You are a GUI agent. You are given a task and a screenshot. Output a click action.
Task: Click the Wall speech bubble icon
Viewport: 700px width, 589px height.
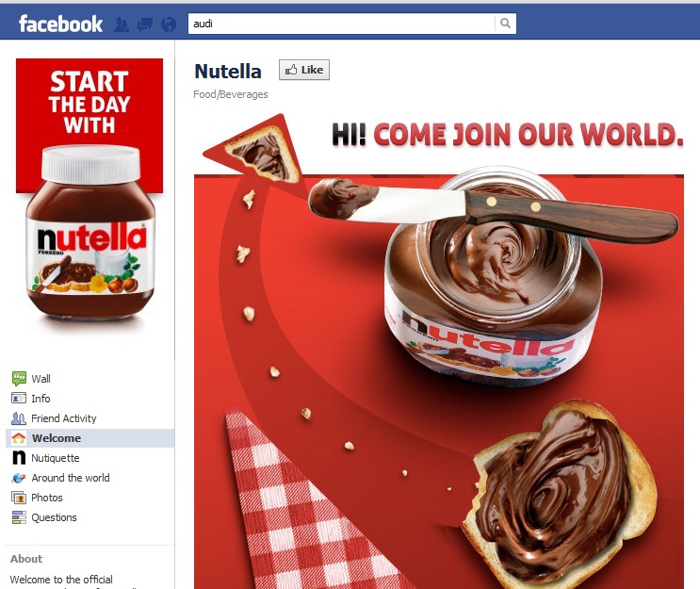(19, 379)
